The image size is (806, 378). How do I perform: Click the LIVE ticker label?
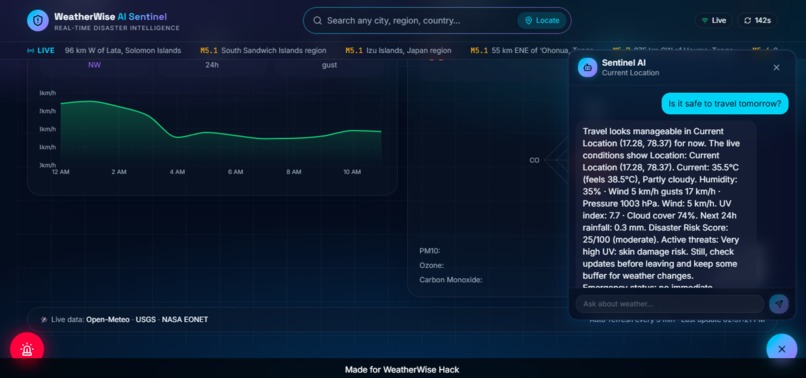tap(41, 50)
